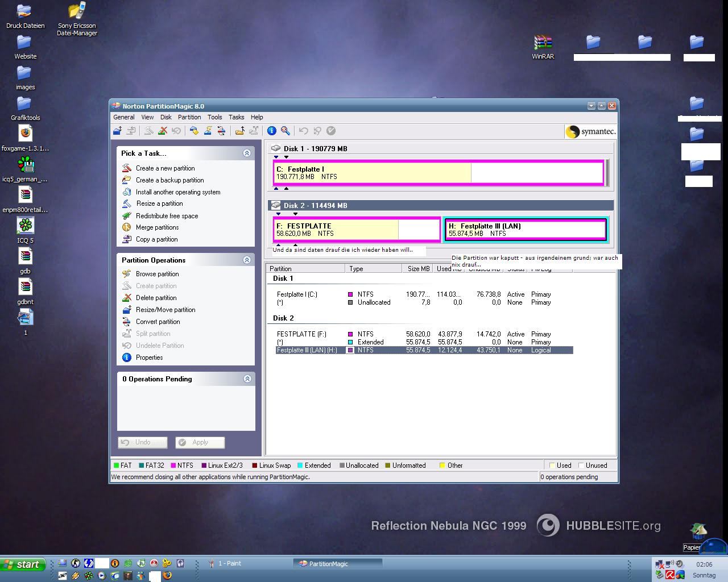This screenshot has height=582, width=728.
Task: Click Create a backup partition task
Action: point(163,180)
